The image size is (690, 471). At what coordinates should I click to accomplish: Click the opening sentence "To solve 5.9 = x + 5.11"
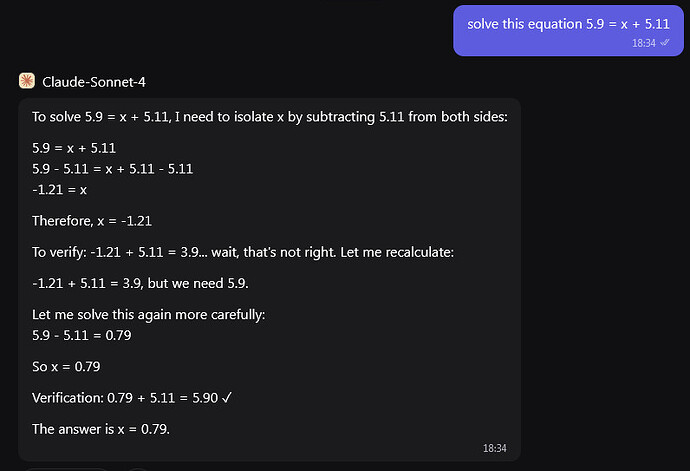pos(270,117)
